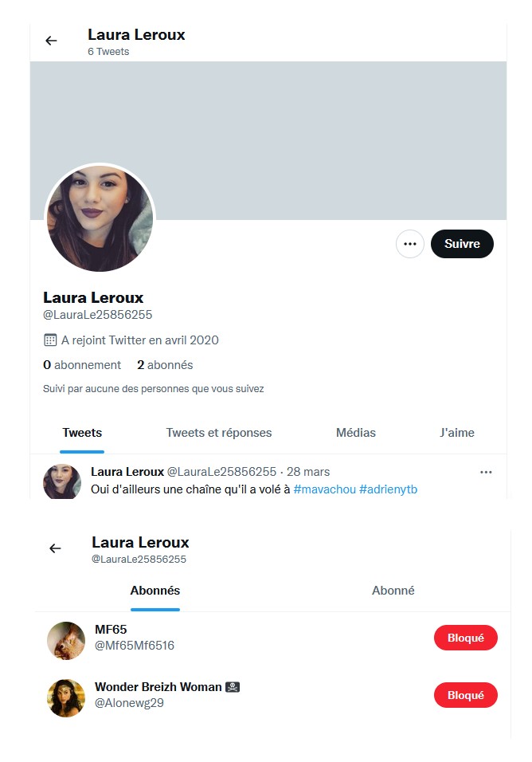Open MF65's profile avatar
Screen dimensions: 532x762
(x=66, y=641)
